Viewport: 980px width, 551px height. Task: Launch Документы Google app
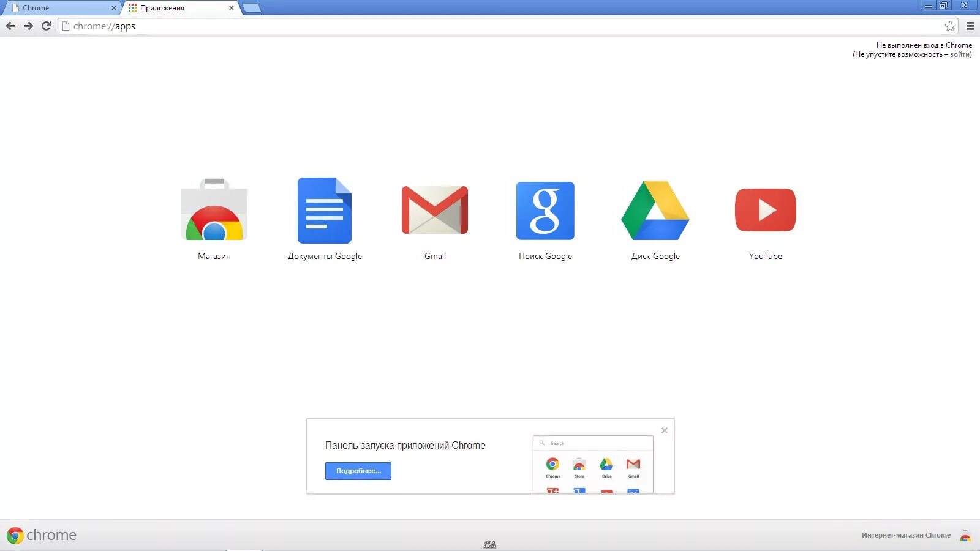pos(325,210)
